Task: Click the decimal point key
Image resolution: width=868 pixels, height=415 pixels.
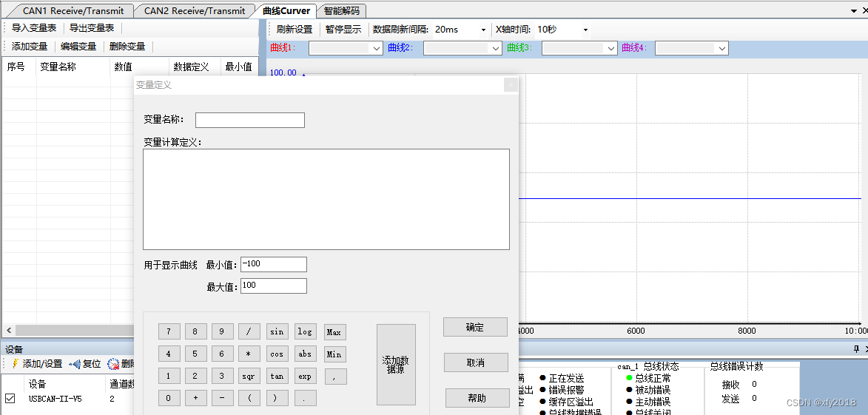Action: coord(305,398)
